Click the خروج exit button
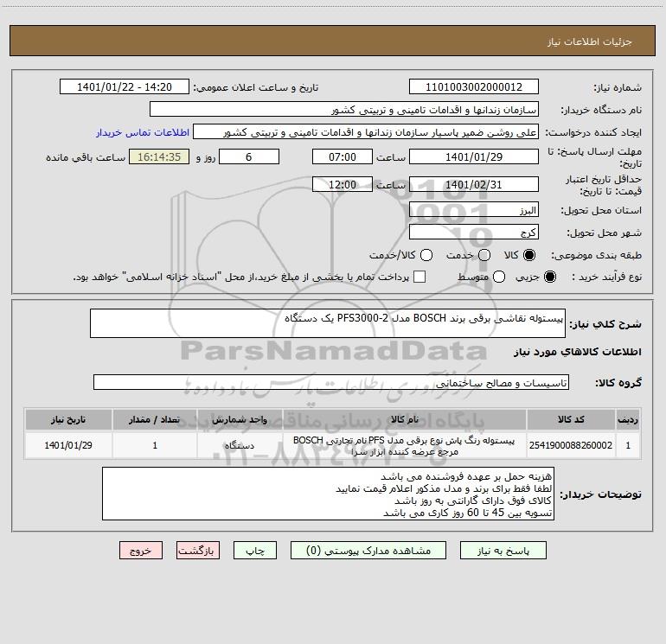 click(x=141, y=551)
